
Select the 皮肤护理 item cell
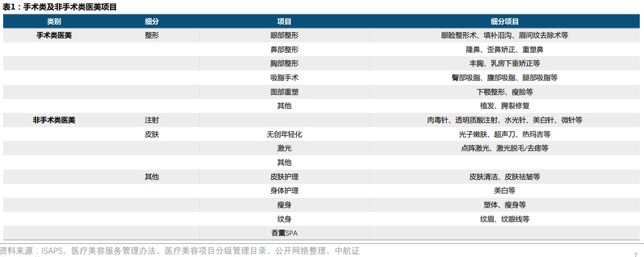[x=284, y=176]
